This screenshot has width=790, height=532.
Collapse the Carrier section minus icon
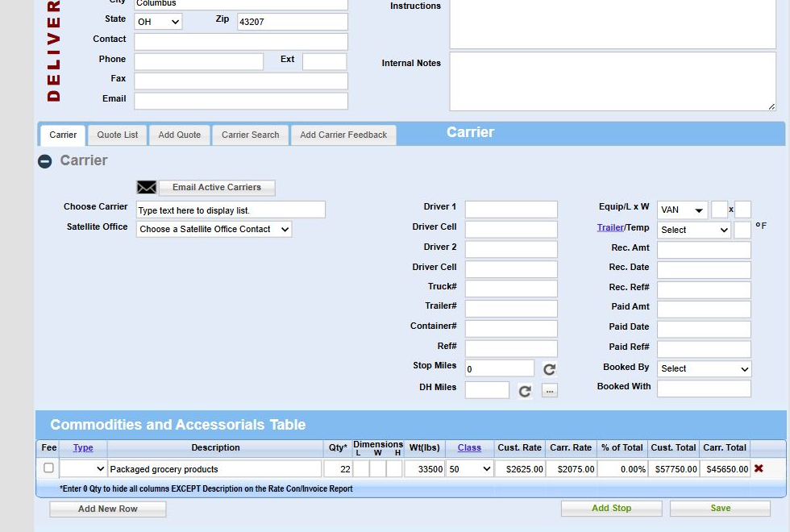(45, 161)
